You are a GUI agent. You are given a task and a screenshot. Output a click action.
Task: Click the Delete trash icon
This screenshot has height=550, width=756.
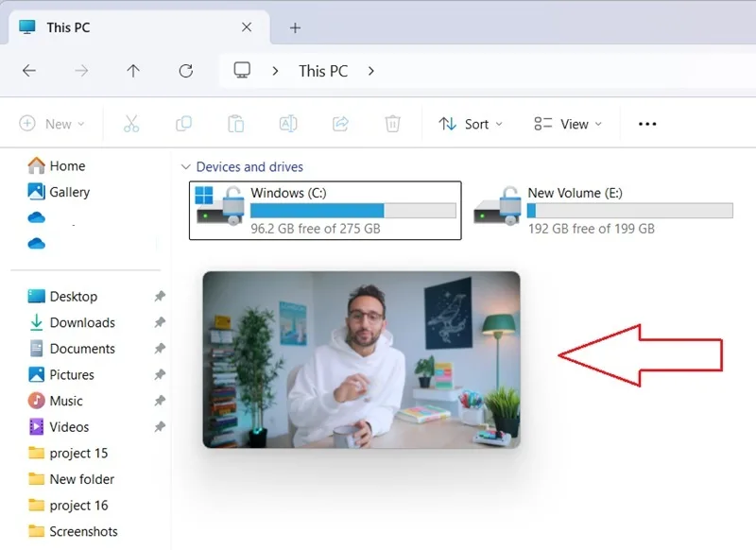[392, 124]
